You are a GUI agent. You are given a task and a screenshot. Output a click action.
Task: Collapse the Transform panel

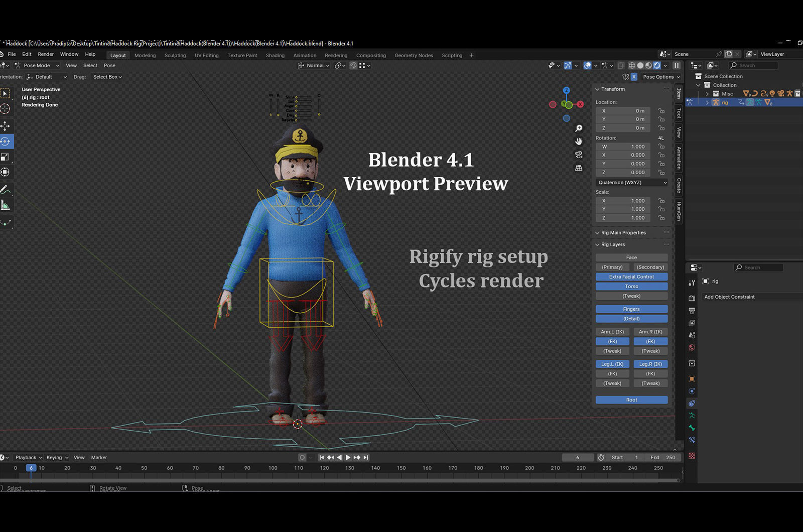(598, 89)
